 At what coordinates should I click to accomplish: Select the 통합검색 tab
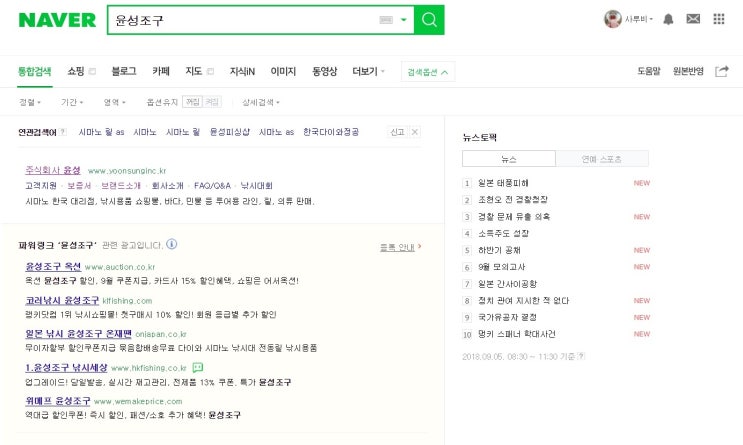(x=35, y=72)
